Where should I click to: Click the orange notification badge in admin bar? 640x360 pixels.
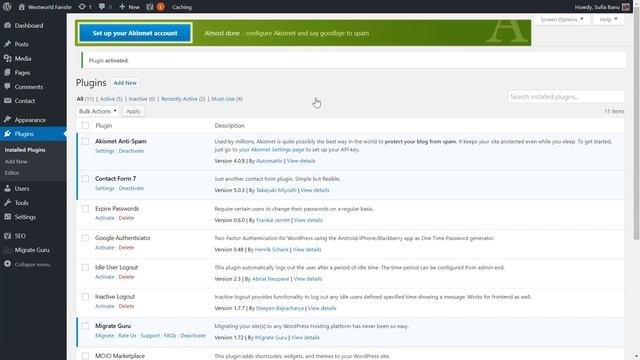(160, 7)
